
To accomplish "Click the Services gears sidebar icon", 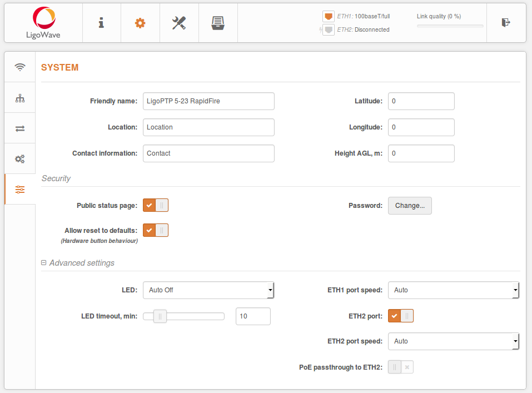I will pos(19,158).
